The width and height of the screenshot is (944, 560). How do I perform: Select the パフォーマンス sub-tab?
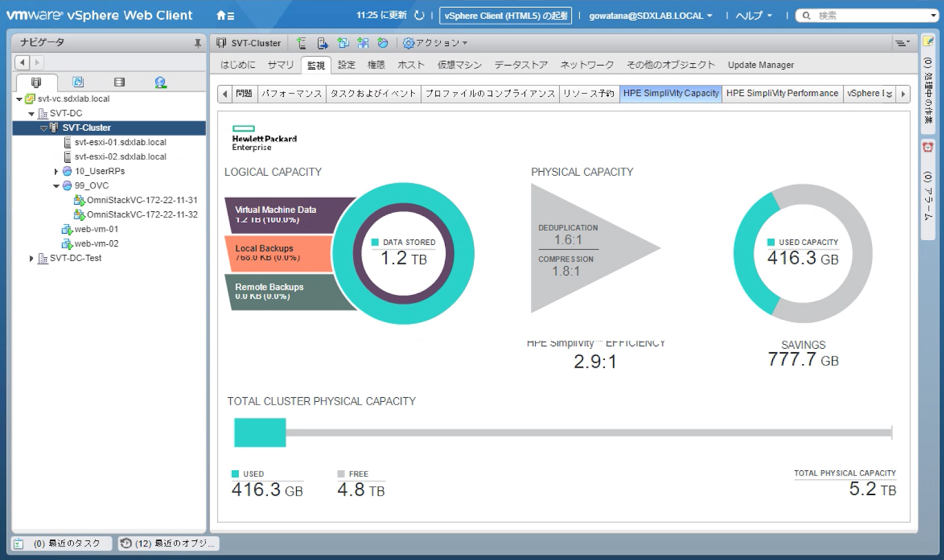coord(291,93)
